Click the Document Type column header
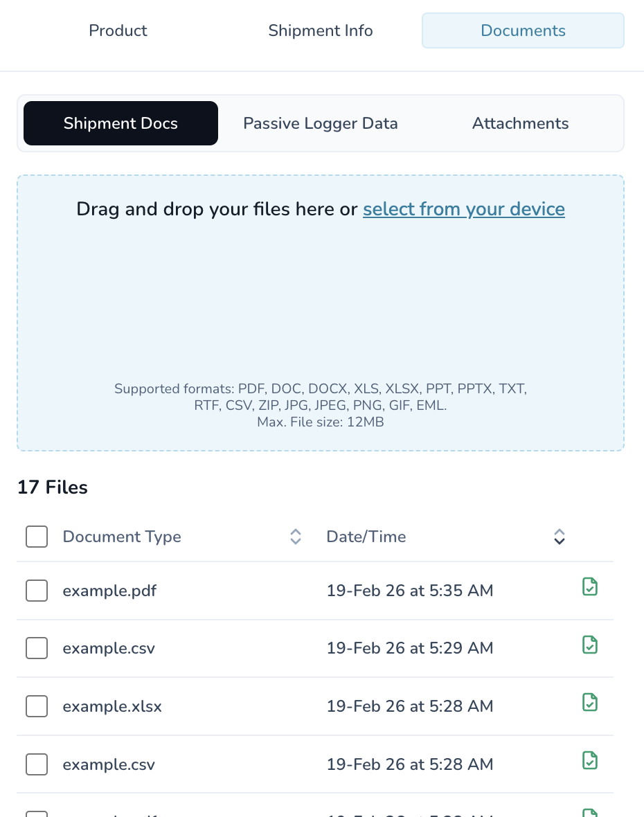The width and height of the screenshot is (644, 817). pos(122,537)
